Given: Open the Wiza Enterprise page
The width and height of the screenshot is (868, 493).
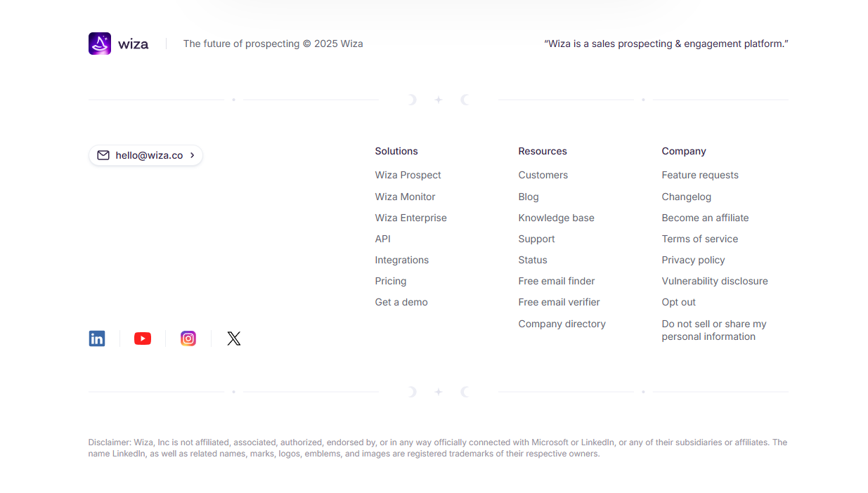Looking at the screenshot, I should tap(410, 218).
